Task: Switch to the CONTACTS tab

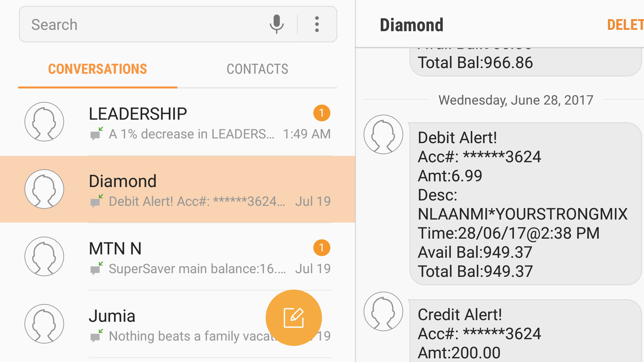Action: 257,68
